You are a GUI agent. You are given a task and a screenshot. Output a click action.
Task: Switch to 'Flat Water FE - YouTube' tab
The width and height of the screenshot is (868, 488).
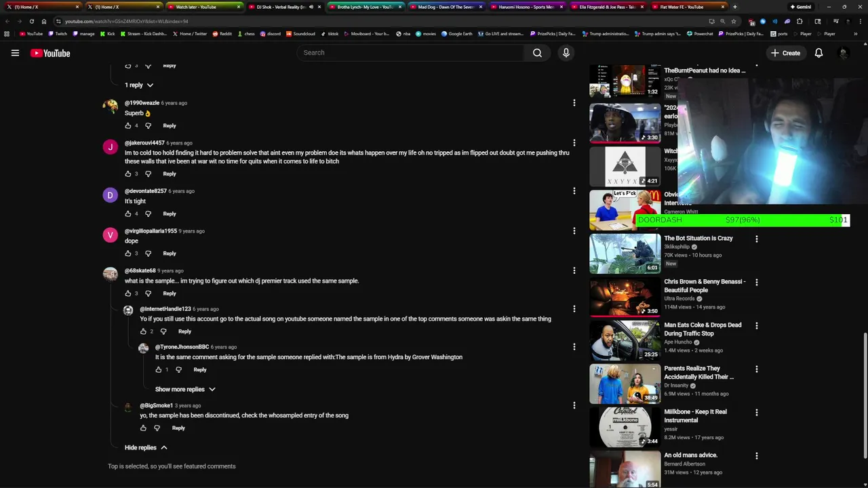coord(688,7)
